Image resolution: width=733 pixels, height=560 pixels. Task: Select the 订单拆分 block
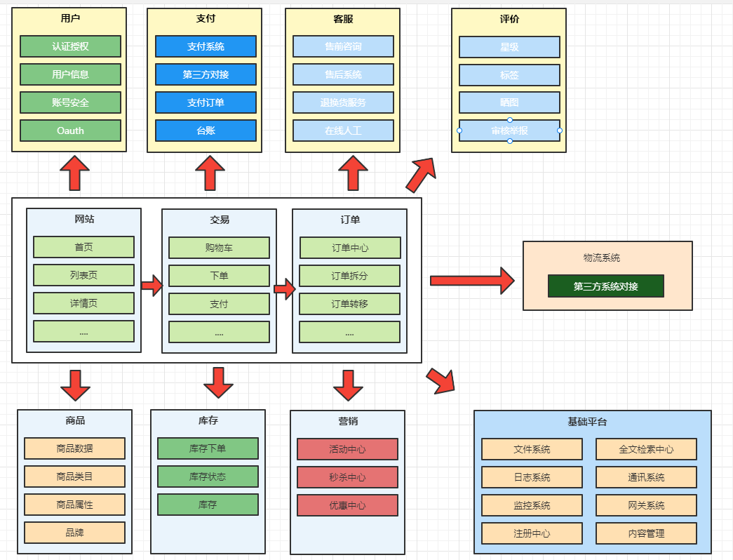pos(350,276)
